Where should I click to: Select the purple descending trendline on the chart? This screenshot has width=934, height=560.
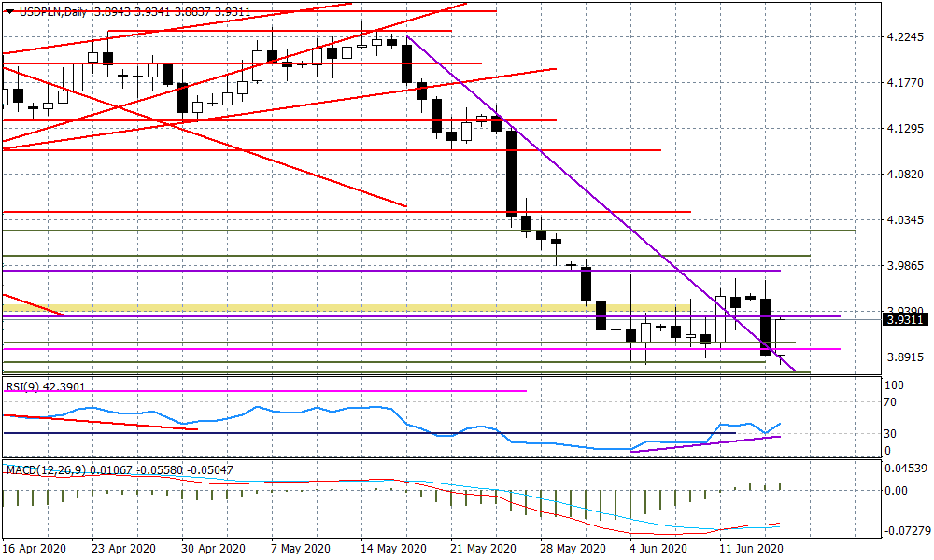tap(601, 203)
